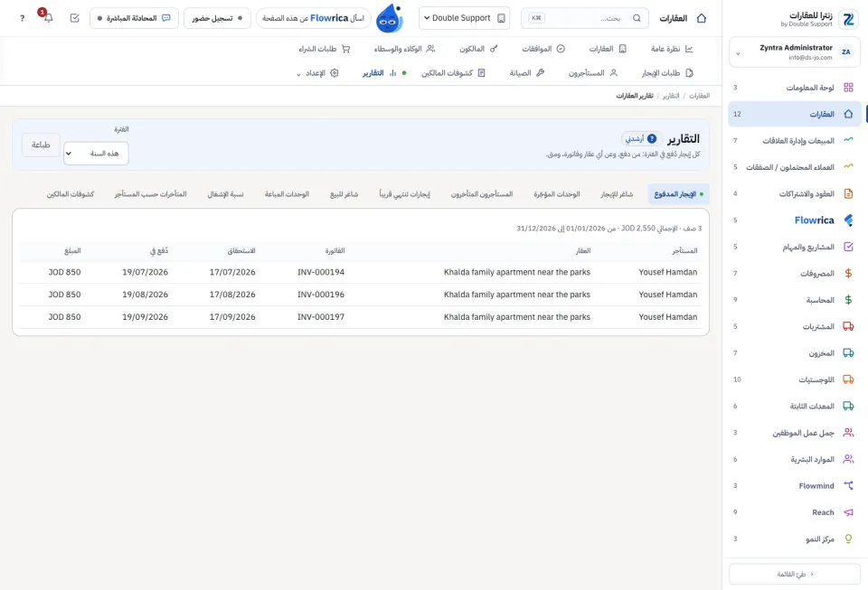Click the blue question icon beside أرشدني
This screenshot has height=590, width=868.
tap(652, 139)
